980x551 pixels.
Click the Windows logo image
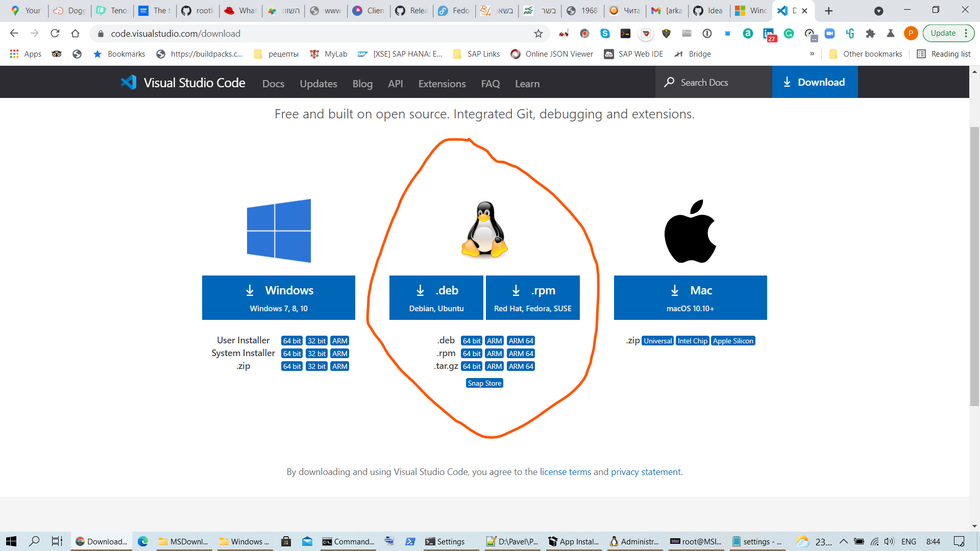279,231
